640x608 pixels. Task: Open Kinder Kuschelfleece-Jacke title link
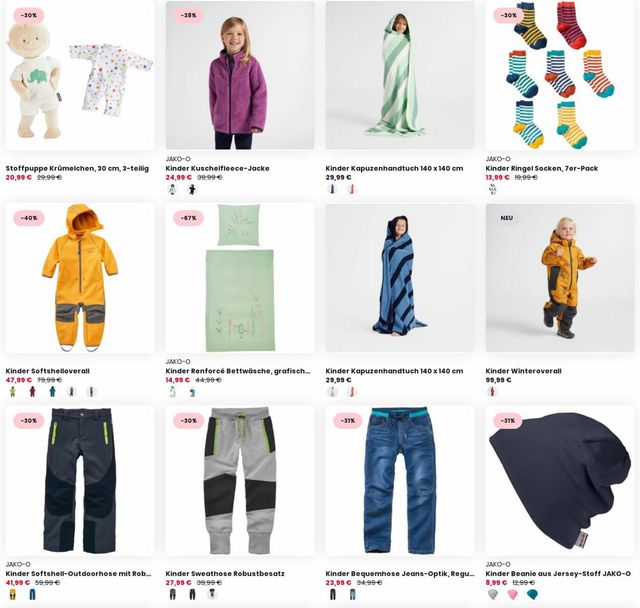tap(217, 168)
